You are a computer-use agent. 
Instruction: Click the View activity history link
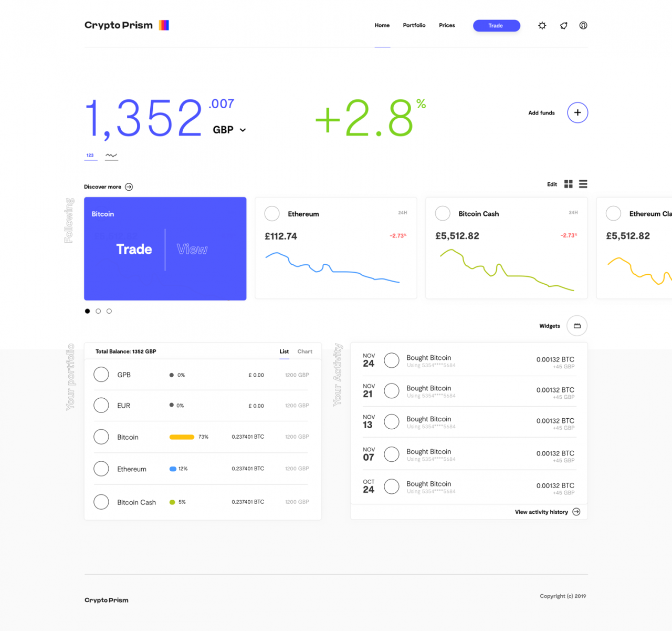(x=541, y=512)
